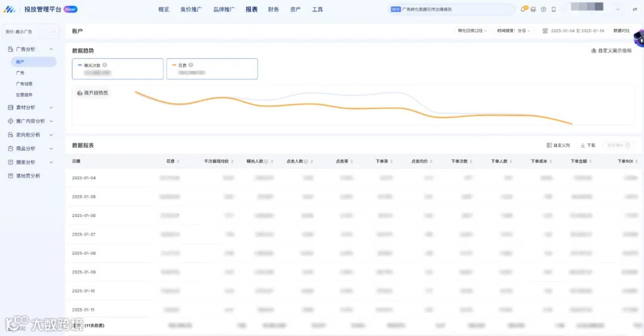Click the database stack icon in header
This screenshot has height=336, width=644.
tap(533, 9)
